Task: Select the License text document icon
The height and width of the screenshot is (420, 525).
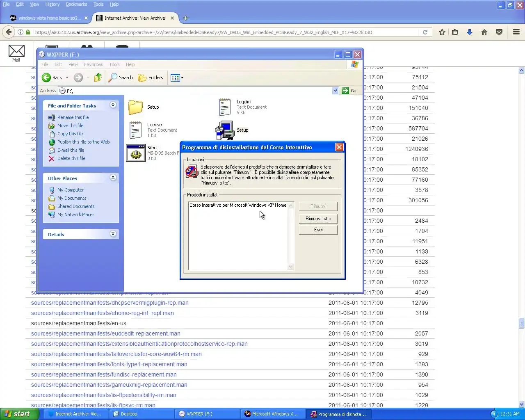Action: [x=135, y=130]
